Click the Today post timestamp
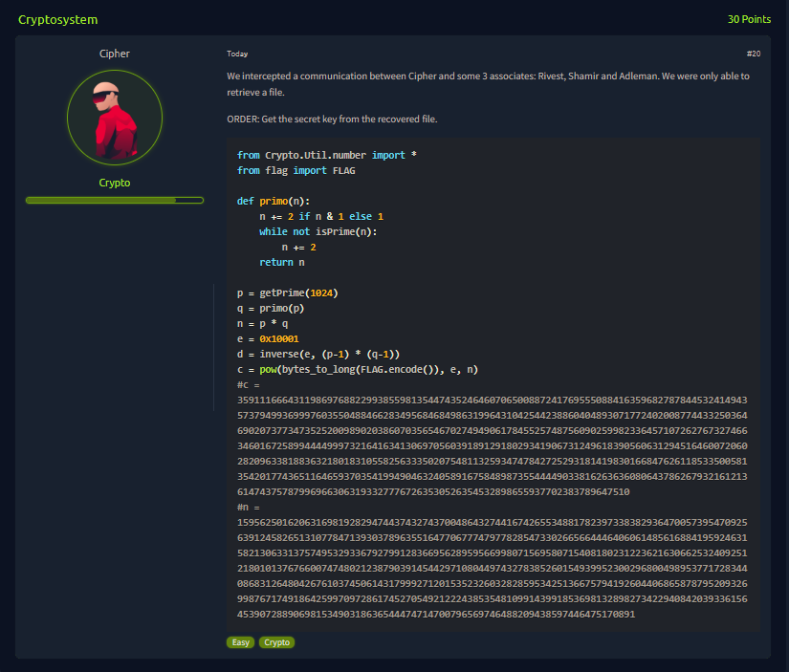This screenshot has width=789, height=672. click(237, 54)
